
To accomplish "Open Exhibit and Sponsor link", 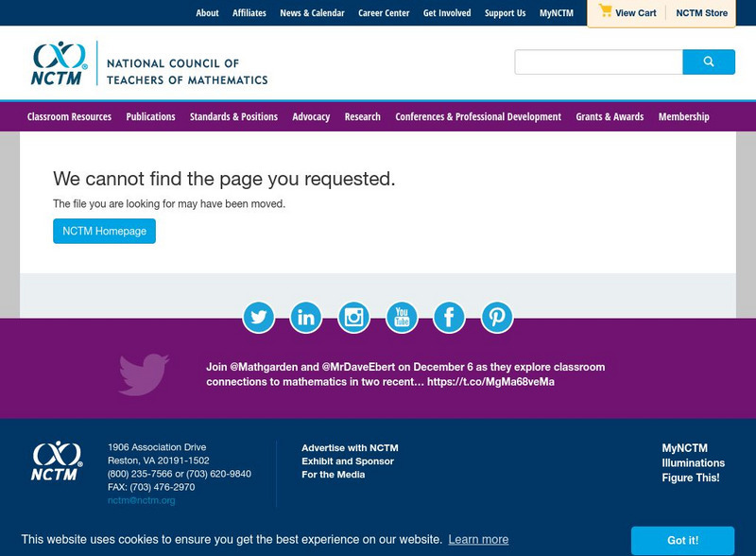I will pos(348,461).
